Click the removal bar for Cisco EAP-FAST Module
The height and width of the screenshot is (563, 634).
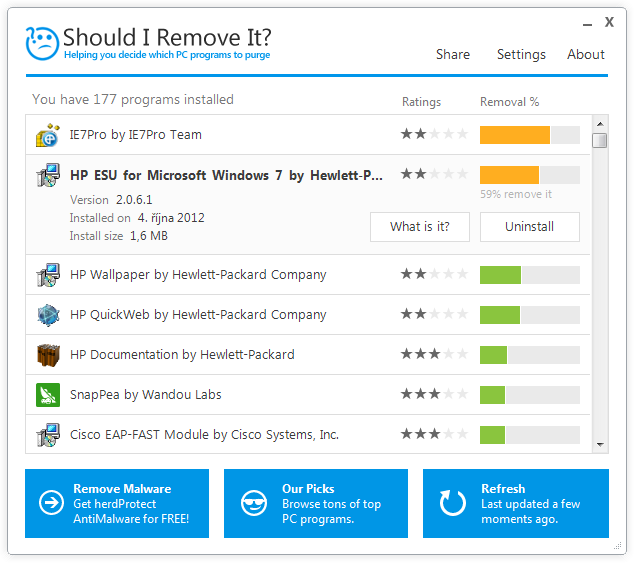(x=530, y=435)
